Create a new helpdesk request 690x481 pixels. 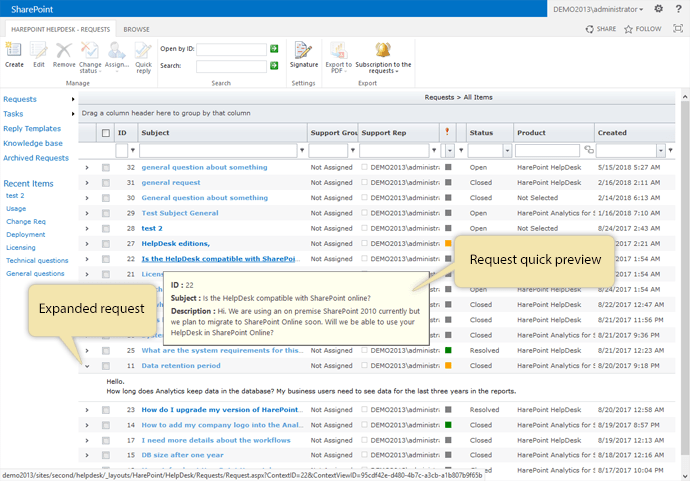pos(14,55)
